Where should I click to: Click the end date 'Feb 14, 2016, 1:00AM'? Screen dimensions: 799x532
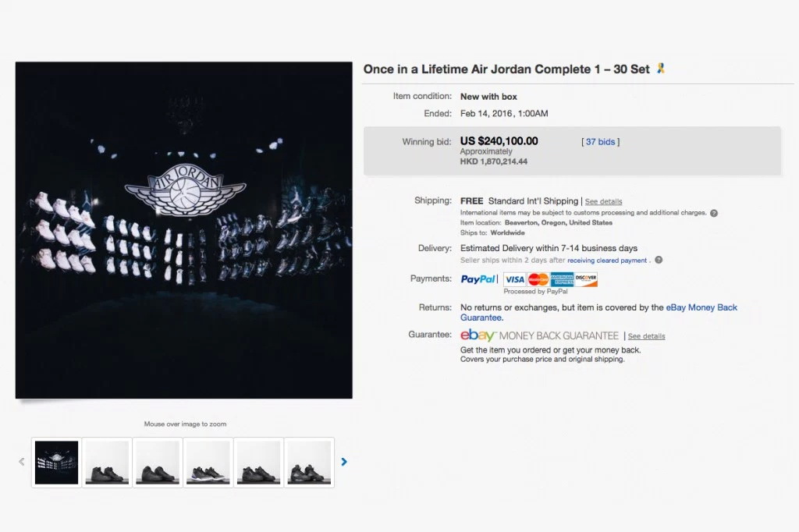coord(504,113)
